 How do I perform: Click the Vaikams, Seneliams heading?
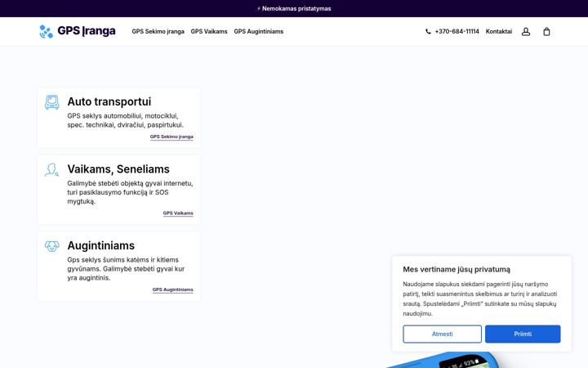(x=118, y=169)
